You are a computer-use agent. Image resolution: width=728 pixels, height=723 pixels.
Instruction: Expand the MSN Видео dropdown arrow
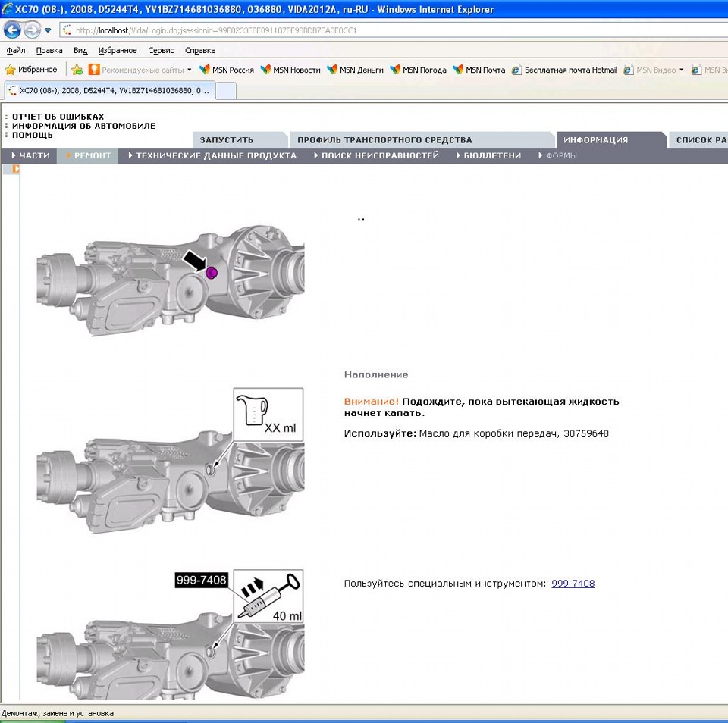682,70
